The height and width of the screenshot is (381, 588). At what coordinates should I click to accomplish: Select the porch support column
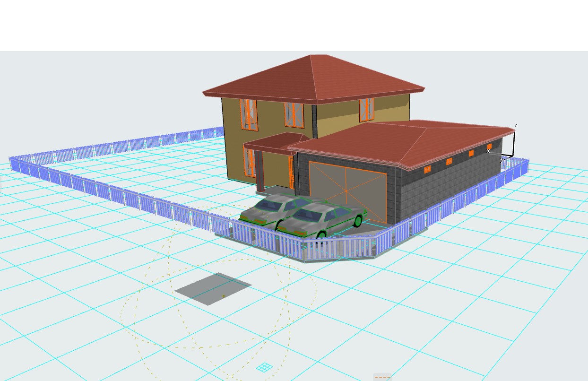click(260, 171)
